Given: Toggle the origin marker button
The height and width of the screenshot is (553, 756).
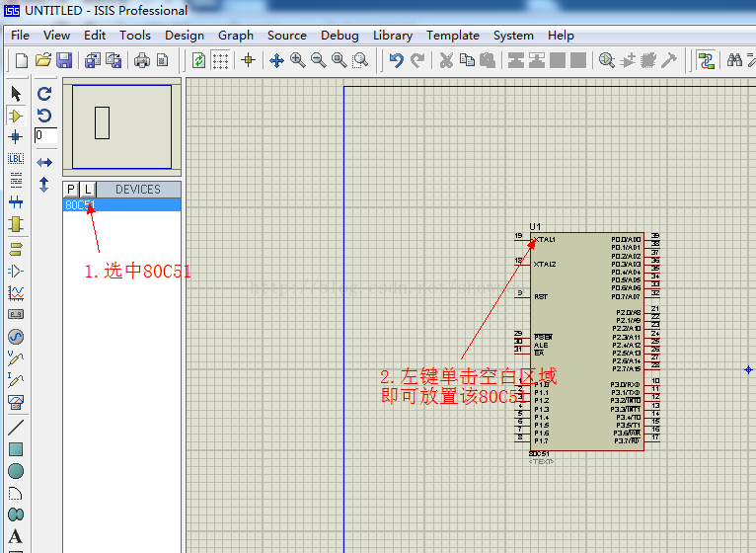Looking at the screenshot, I should (248, 60).
